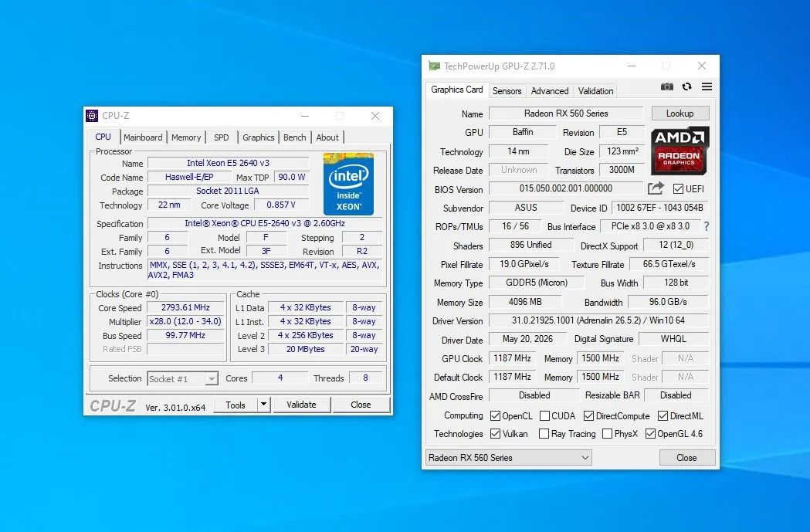Open the GPU-Z hamburger menu
The width and height of the screenshot is (810, 532).
[x=707, y=86]
